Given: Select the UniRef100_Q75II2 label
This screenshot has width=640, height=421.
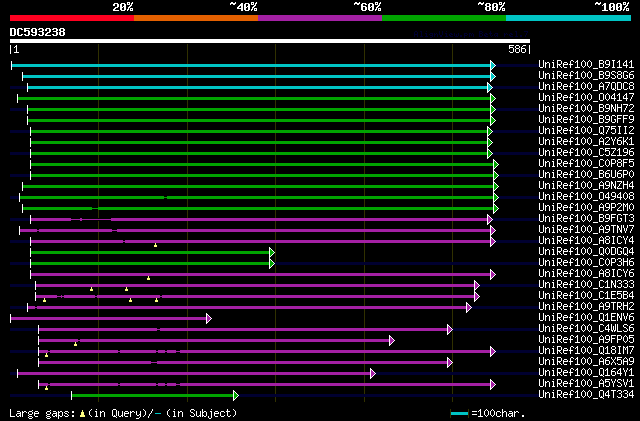Looking at the screenshot, I should pos(586,130).
